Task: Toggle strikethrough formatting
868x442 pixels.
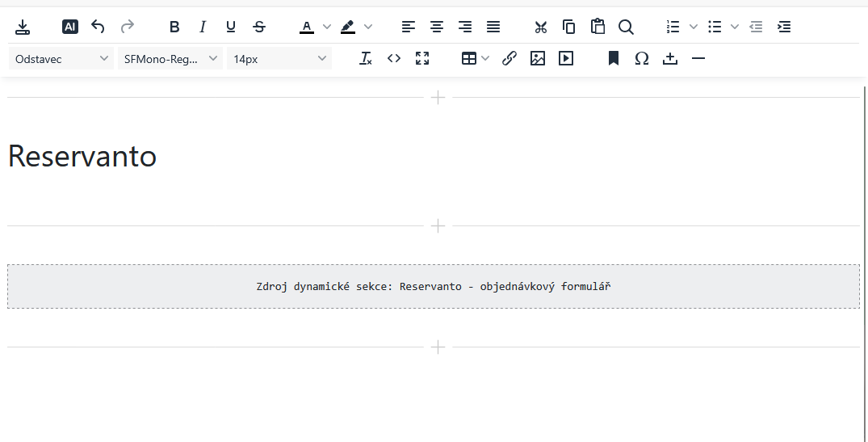Action: (x=259, y=27)
